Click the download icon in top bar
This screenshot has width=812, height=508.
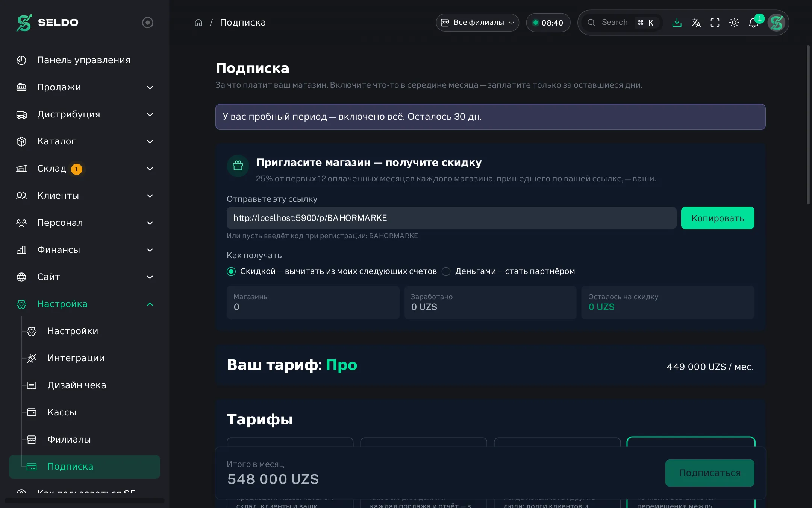click(x=677, y=23)
